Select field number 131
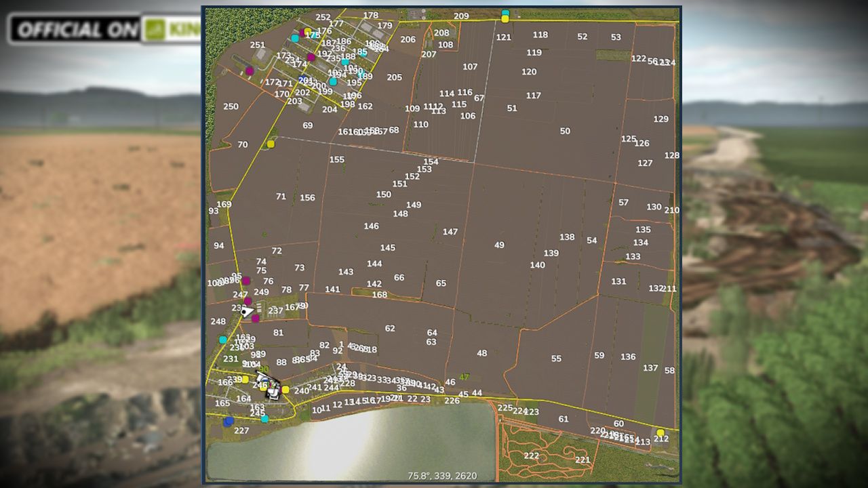Viewport: 868px width, 488px height. pyautogui.click(x=618, y=281)
